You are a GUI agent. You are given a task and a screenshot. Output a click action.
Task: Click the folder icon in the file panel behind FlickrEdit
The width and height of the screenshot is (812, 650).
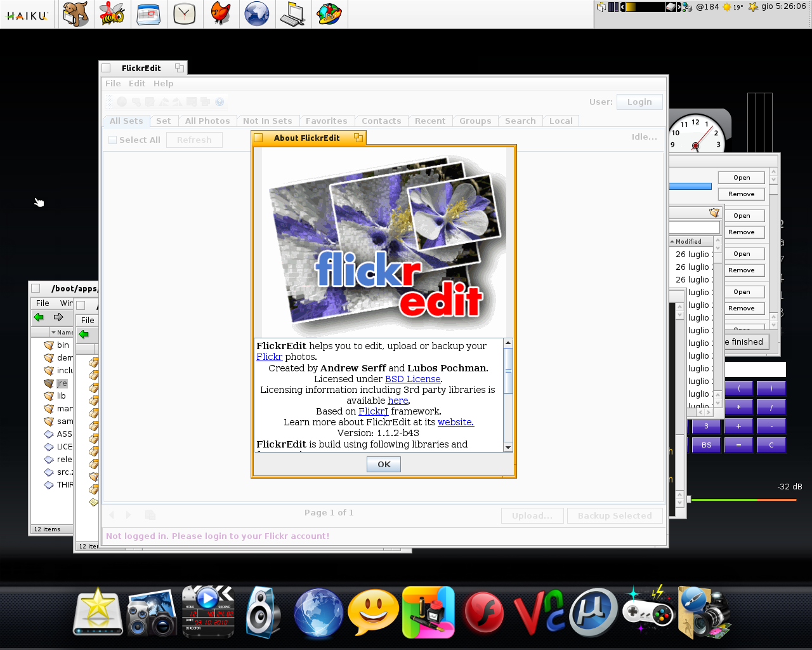point(714,213)
